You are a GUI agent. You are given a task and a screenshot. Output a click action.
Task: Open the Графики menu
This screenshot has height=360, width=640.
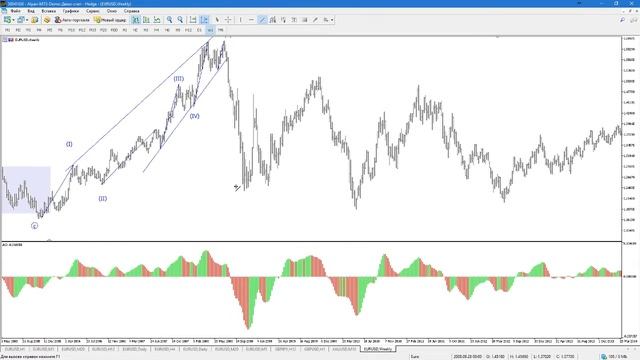[71, 11]
